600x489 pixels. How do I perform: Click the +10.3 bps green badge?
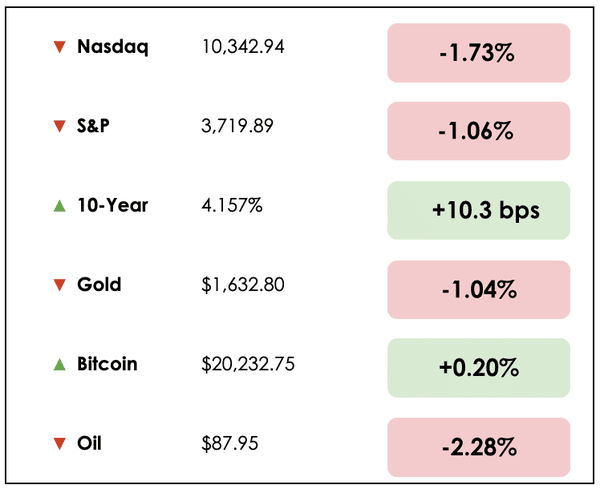478,210
